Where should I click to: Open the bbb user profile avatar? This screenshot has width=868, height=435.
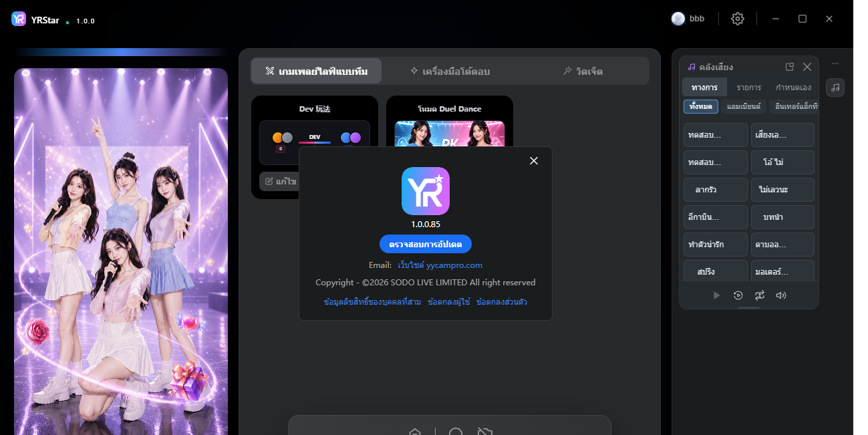tap(678, 19)
